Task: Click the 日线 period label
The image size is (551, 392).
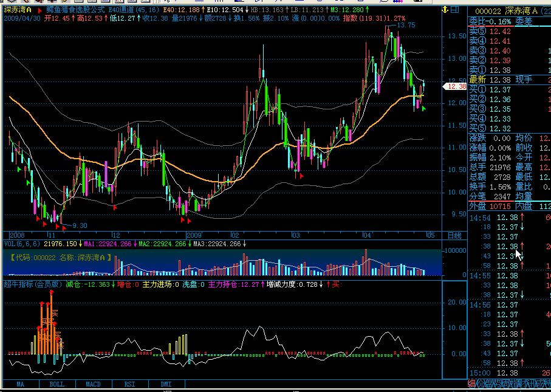Action: click(454, 235)
